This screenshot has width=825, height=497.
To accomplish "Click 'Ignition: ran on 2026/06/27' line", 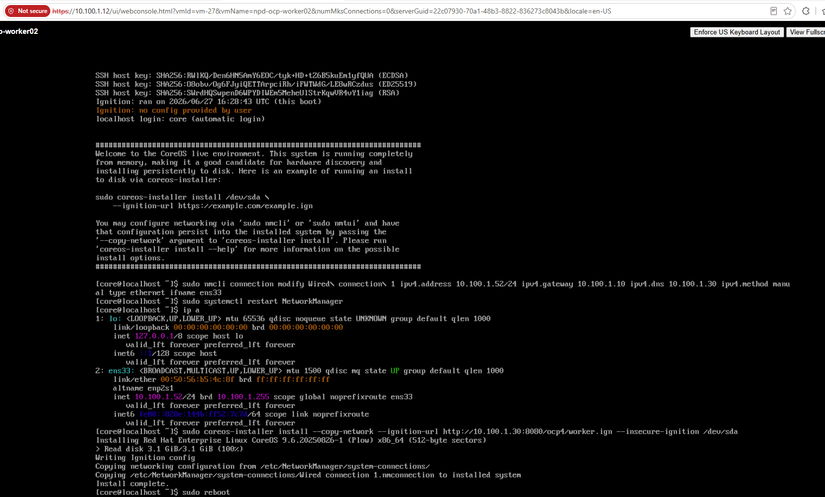I will [x=208, y=102].
